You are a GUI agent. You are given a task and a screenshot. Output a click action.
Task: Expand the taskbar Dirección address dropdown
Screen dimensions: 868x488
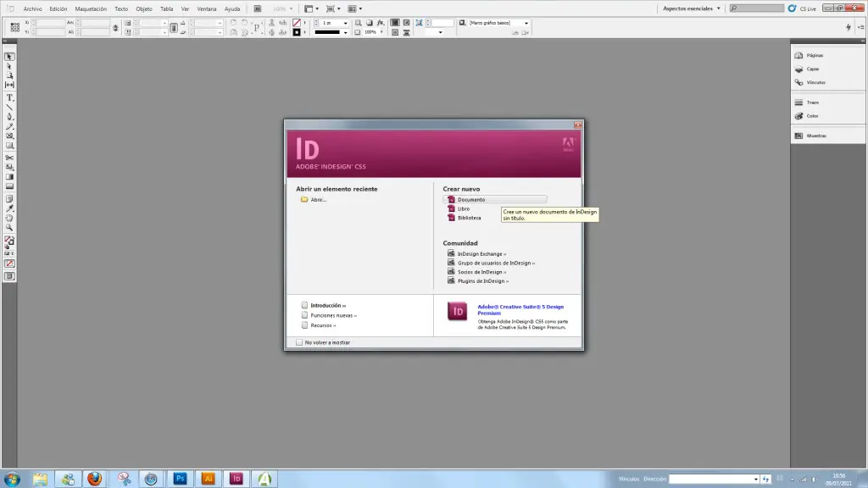click(x=755, y=480)
